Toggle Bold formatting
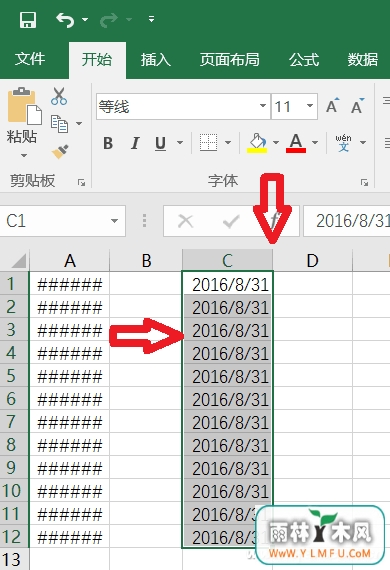The width and height of the screenshot is (390, 570). (x=108, y=143)
